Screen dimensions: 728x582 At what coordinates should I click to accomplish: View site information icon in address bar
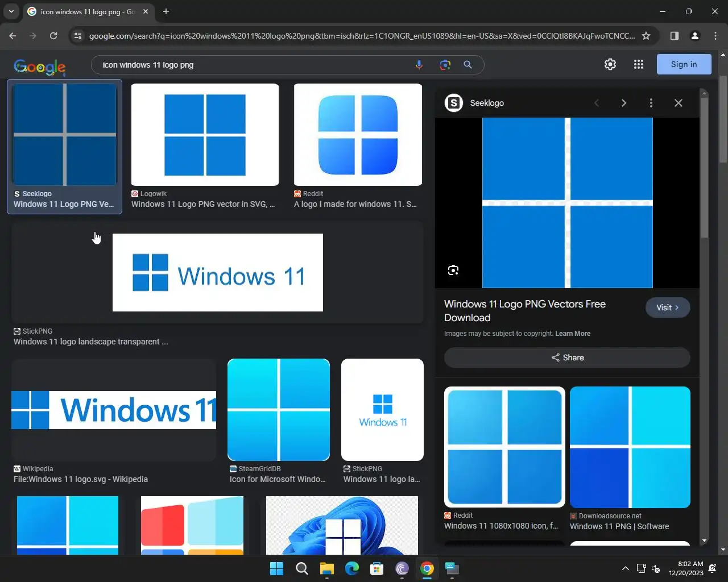(x=78, y=36)
